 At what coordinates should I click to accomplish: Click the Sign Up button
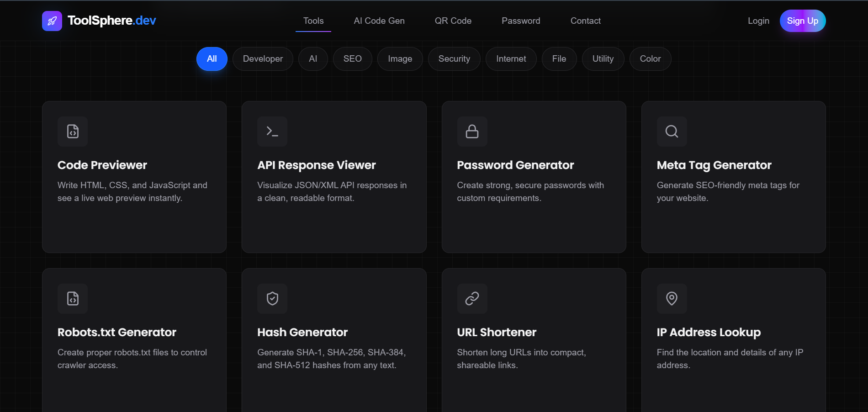(x=803, y=21)
